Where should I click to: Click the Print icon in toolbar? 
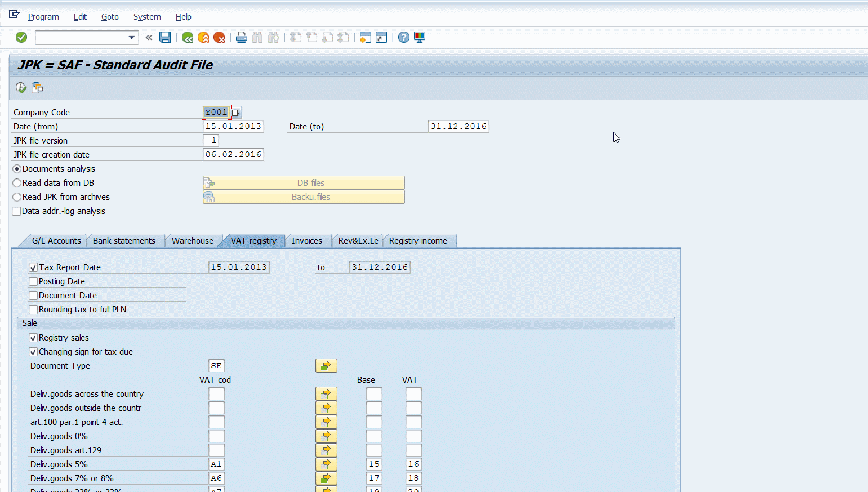[x=242, y=37]
